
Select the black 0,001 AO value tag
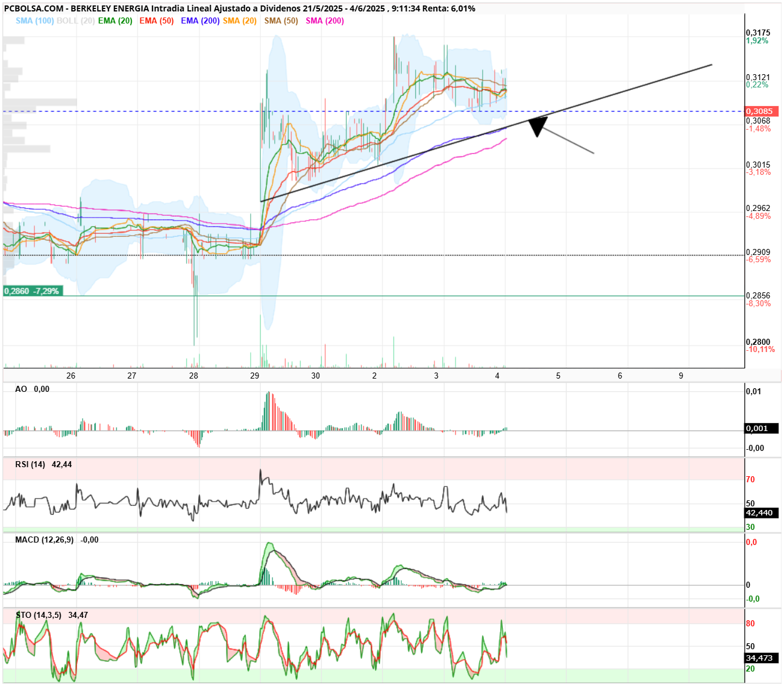pos(762,429)
